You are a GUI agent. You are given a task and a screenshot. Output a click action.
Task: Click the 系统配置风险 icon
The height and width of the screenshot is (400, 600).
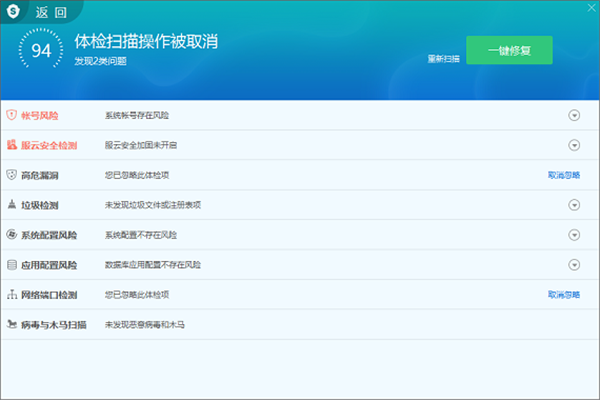tap(12, 235)
